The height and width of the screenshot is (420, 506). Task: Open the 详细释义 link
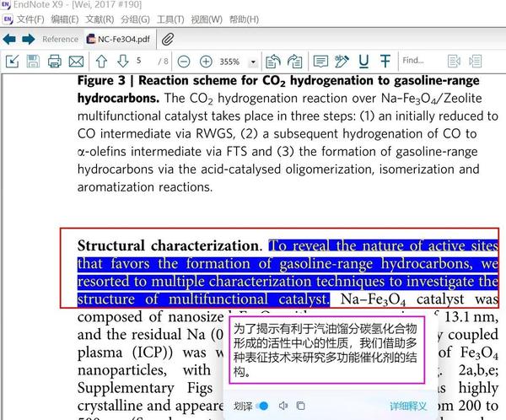coord(408,407)
